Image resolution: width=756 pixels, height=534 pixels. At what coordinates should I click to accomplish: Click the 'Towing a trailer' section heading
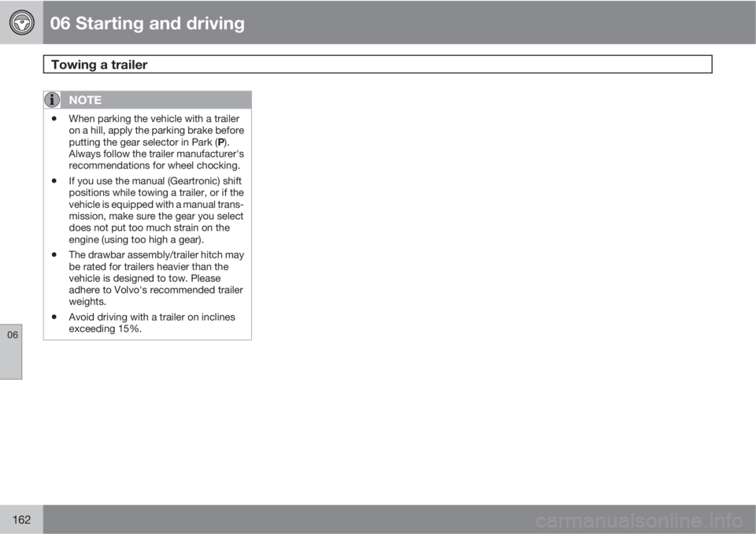click(x=99, y=65)
